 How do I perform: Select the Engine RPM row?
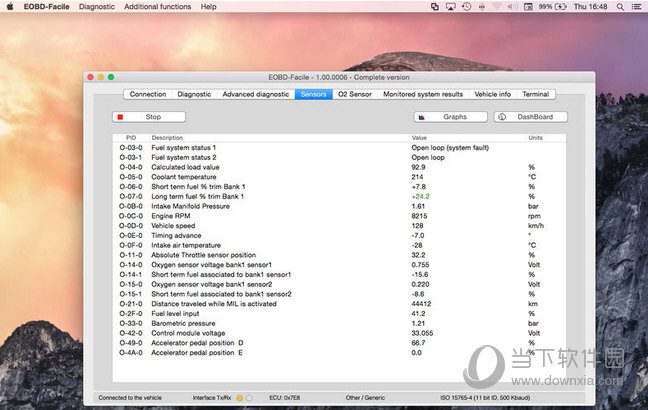339,216
